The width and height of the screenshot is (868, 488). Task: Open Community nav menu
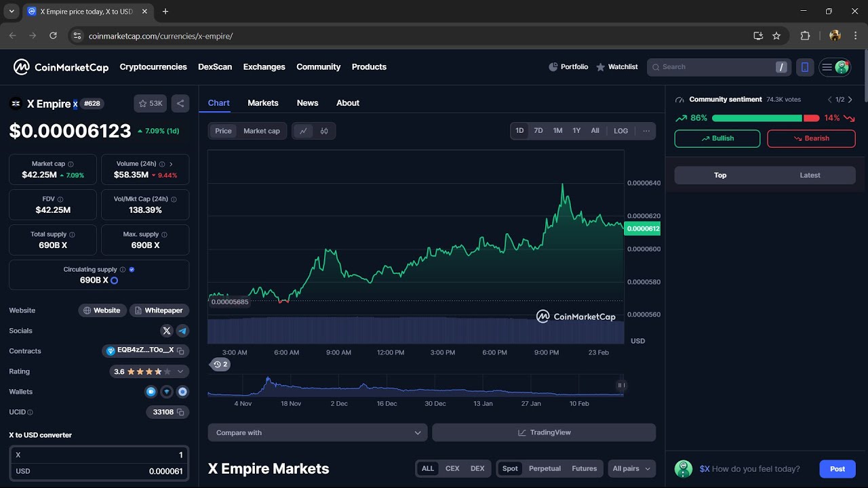319,67
